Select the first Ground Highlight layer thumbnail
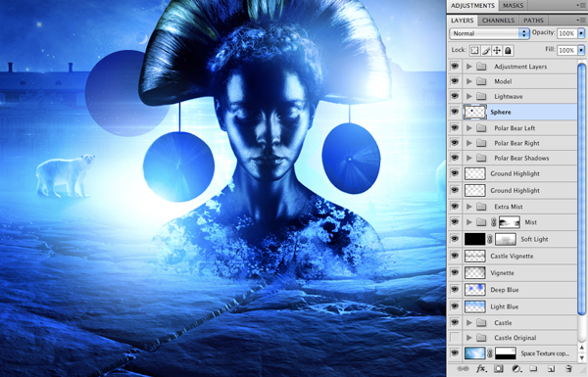 [475, 173]
